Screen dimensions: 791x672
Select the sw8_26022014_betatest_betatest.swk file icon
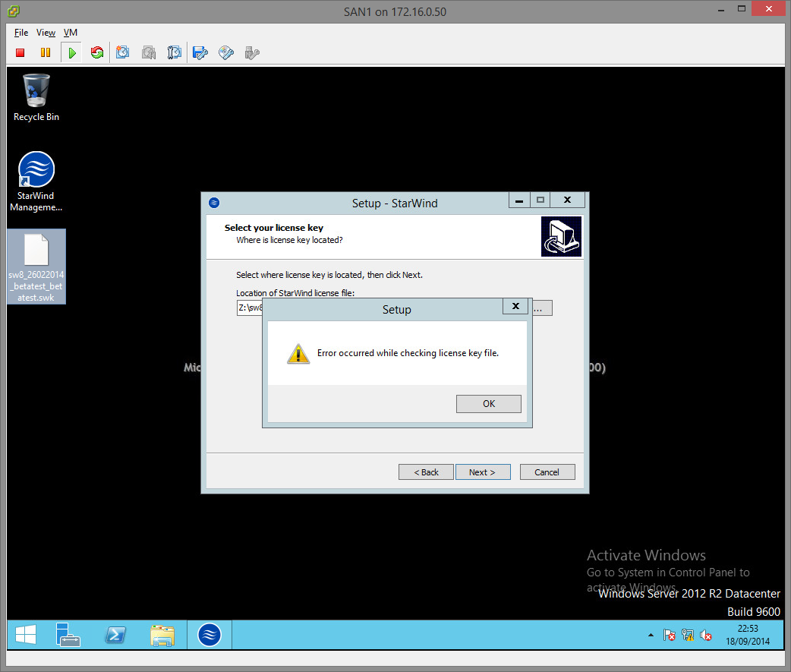(36, 267)
